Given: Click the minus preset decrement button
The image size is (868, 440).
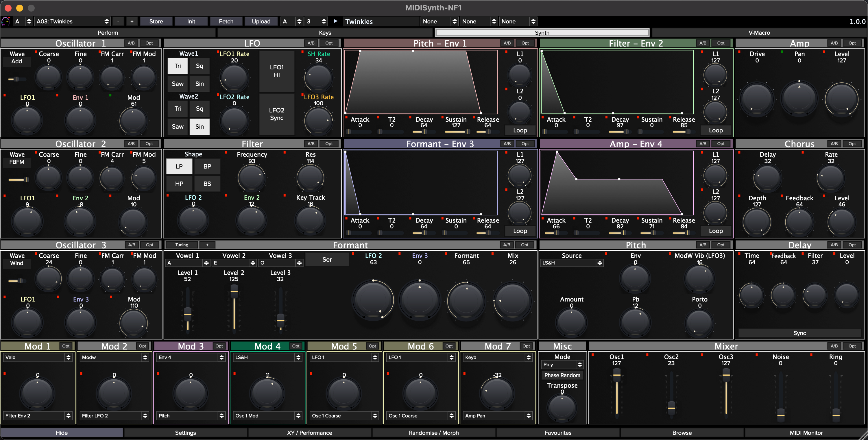Looking at the screenshot, I should point(118,22).
